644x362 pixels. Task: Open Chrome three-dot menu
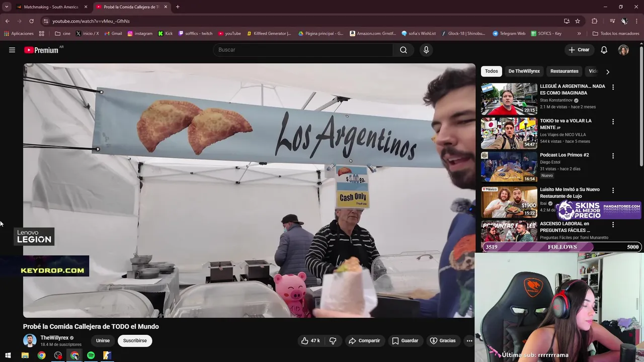[x=636, y=21]
